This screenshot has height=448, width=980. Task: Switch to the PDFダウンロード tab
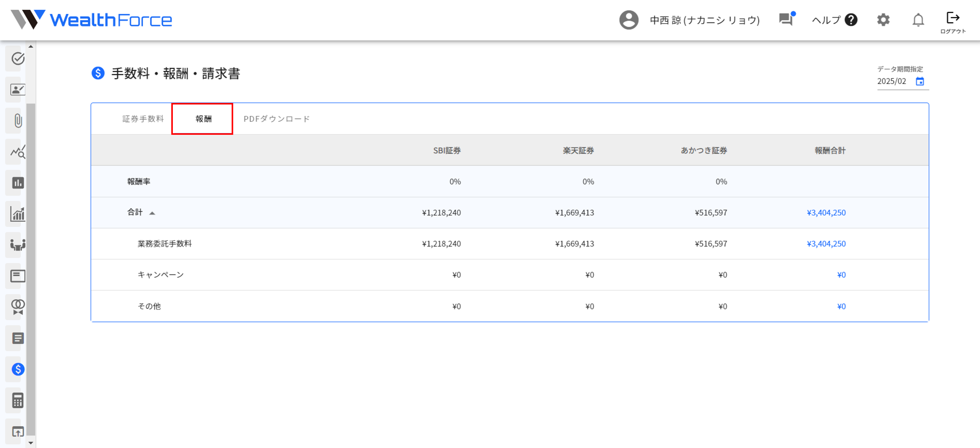[x=277, y=119]
